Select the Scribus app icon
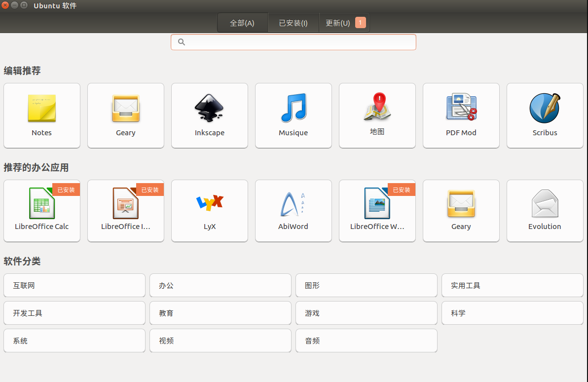The image size is (588, 382). [x=545, y=108]
